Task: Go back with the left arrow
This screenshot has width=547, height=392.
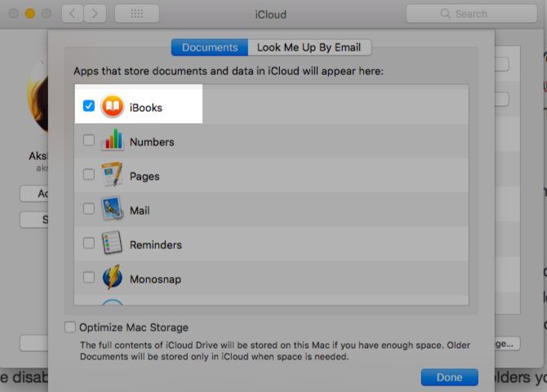Action: [73, 14]
